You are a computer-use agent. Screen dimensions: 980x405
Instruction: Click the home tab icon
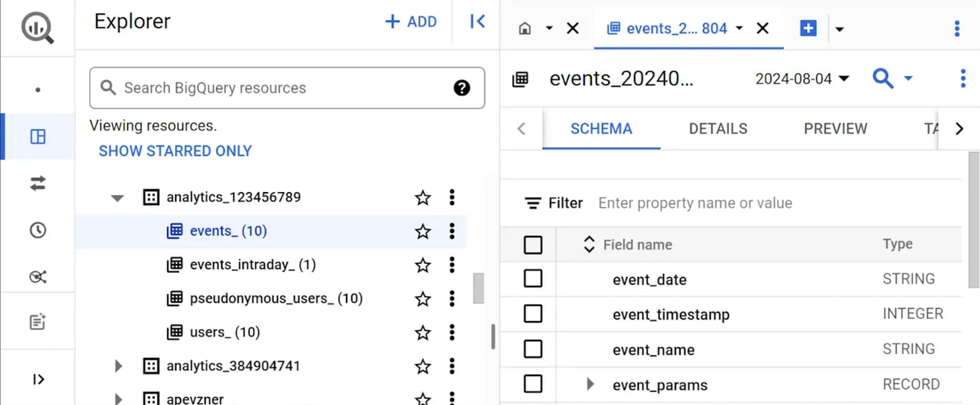click(x=525, y=29)
